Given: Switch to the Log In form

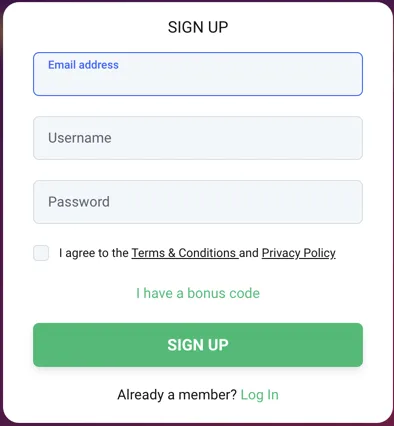Looking at the screenshot, I should (259, 395).
